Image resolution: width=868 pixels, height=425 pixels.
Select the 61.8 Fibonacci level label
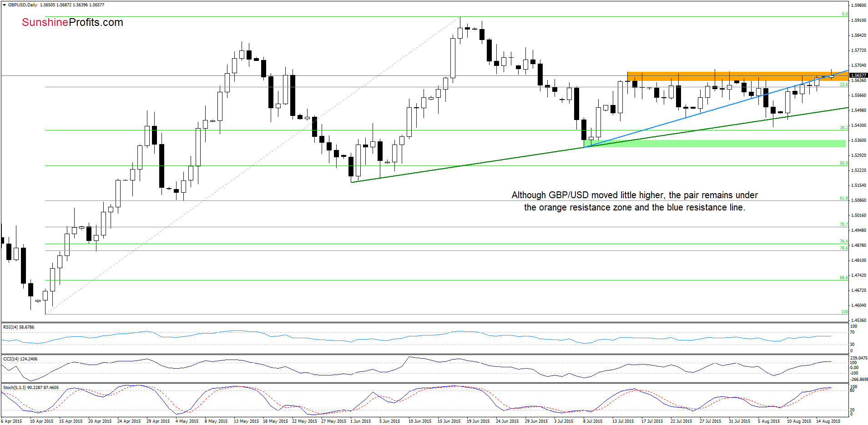point(843,198)
